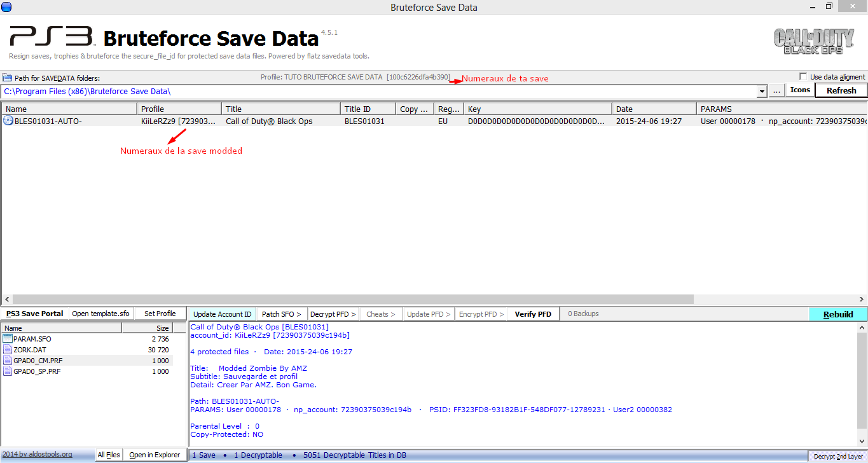868x463 pixels.
Task: Click the info panel scroll down arrow
Action: pyautogui.click(x=862, y=441)
